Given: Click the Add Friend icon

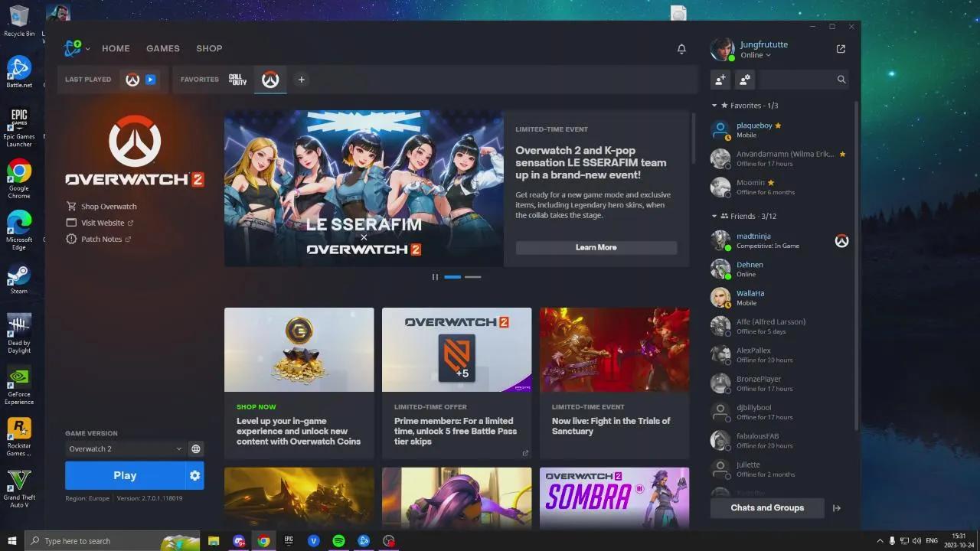Looking at the screenshot, I should coord(720,80).
